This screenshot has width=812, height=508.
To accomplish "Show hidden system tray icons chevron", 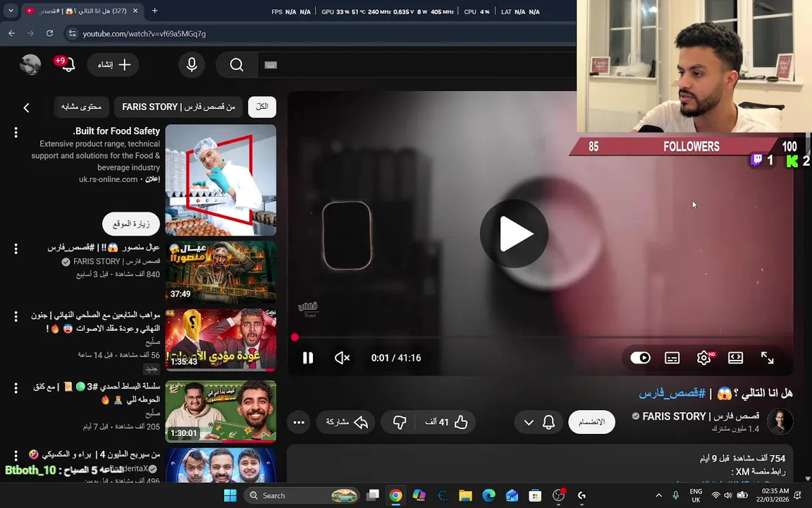I will point(659,495).
